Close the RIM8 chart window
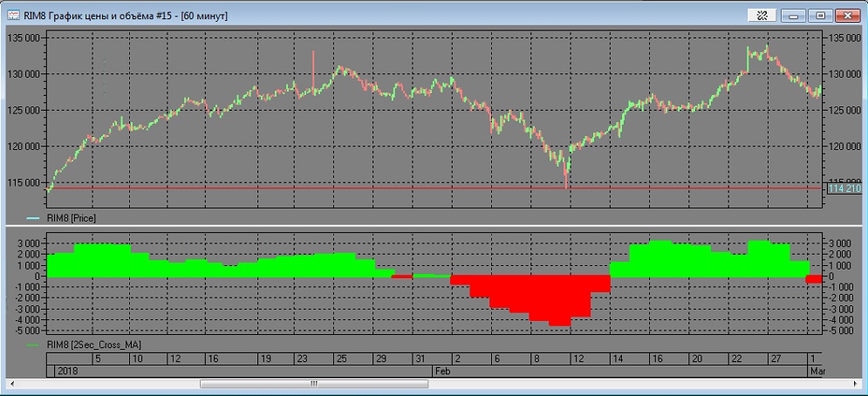 [847, 15]
